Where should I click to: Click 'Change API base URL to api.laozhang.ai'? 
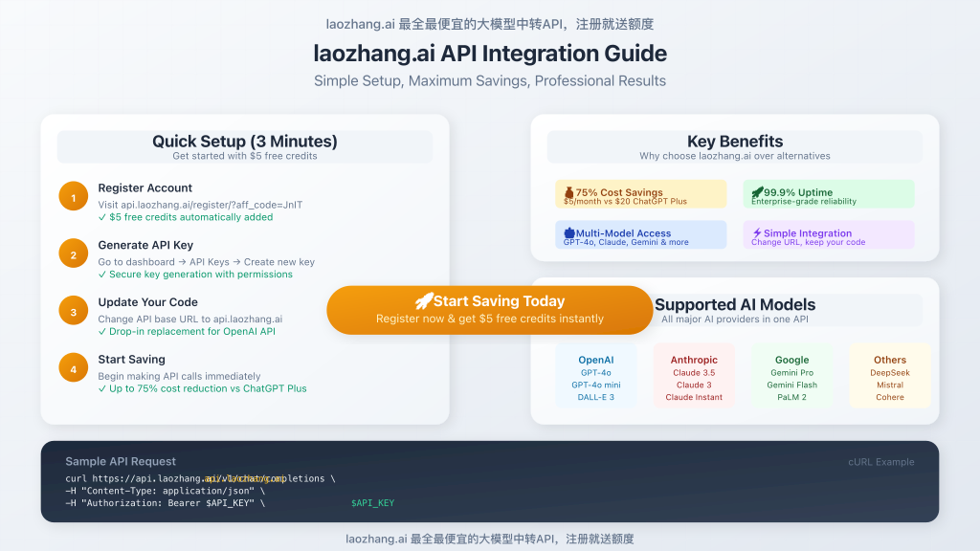pyautogui.click(x=190, y=320)
